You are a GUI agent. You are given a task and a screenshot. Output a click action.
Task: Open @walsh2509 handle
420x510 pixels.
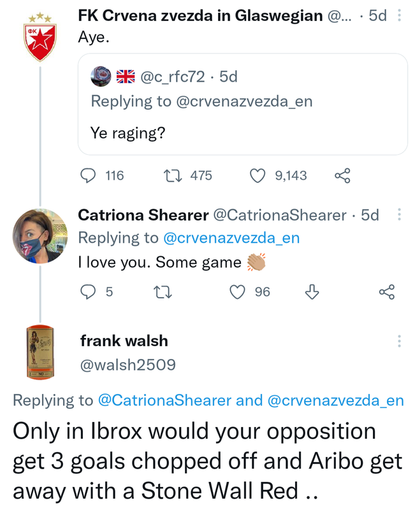point(127,365)
